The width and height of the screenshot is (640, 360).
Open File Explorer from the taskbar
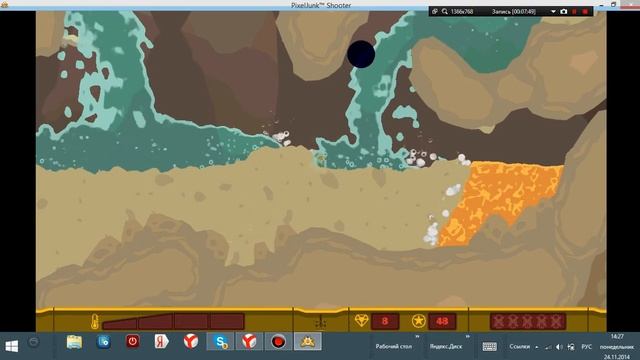pos(75,342)
